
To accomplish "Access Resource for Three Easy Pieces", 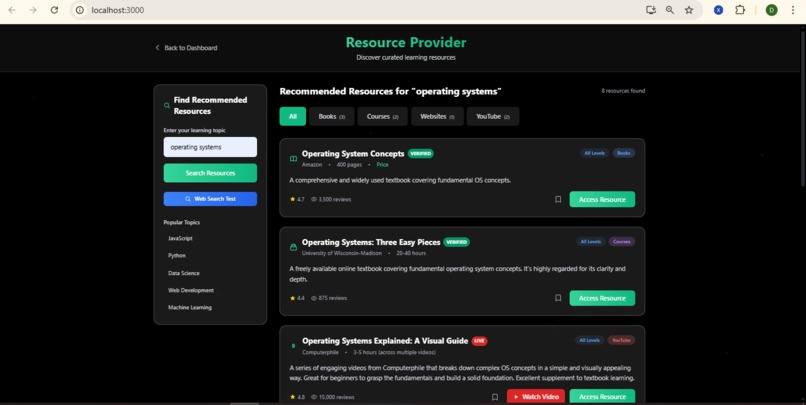I will 602,298.
